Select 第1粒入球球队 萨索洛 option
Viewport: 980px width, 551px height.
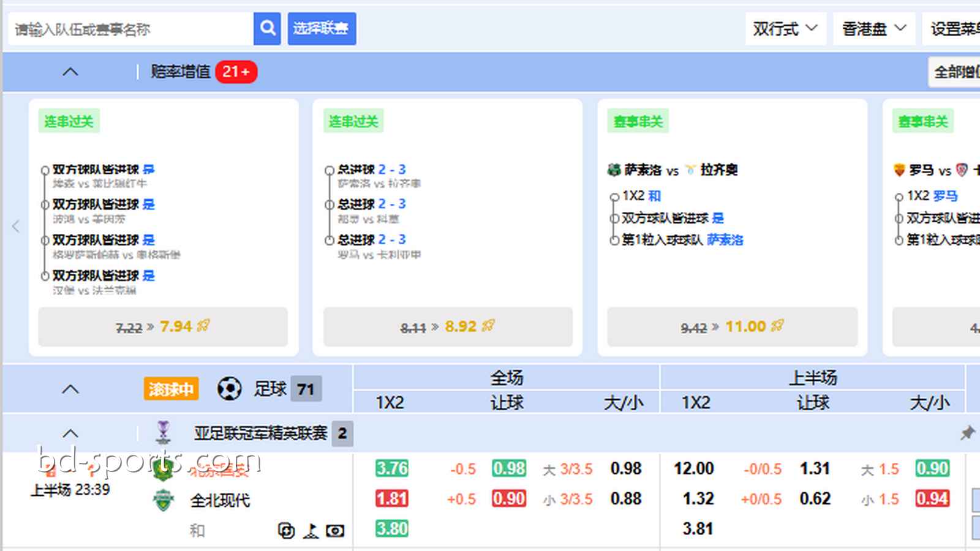point(682,240)
